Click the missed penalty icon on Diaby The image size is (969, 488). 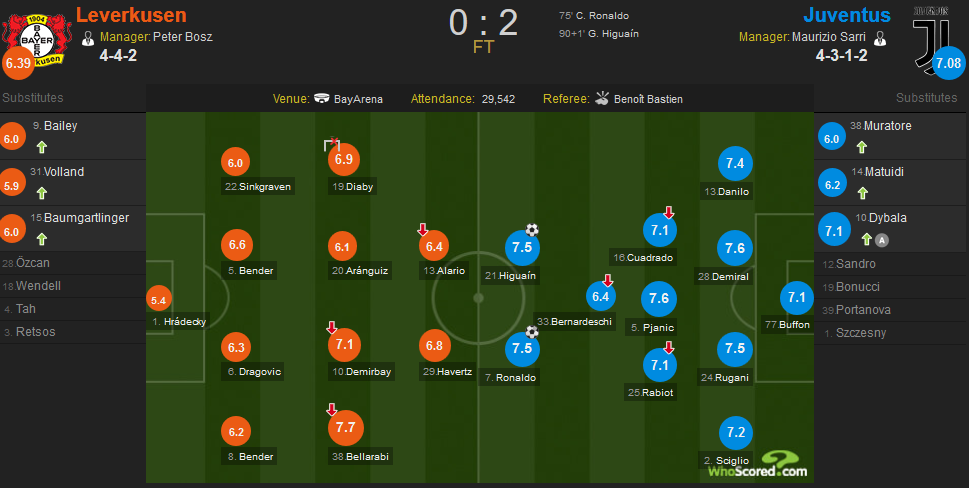(332, 145)
